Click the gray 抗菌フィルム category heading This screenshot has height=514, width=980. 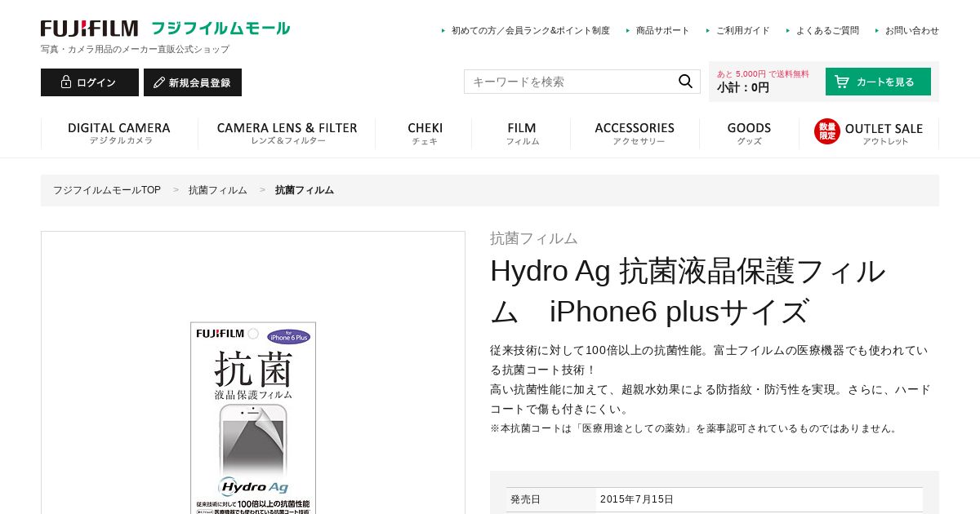(x=534, y=238)
